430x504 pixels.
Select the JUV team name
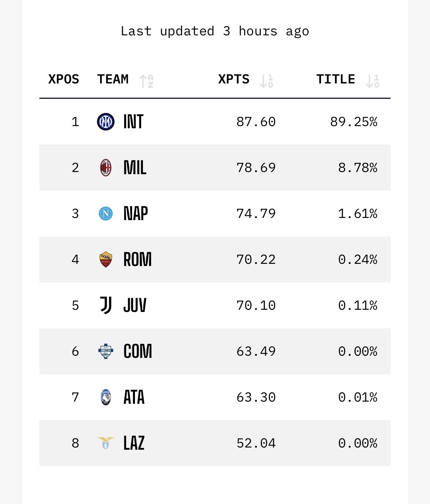click(x=135, y=305)
